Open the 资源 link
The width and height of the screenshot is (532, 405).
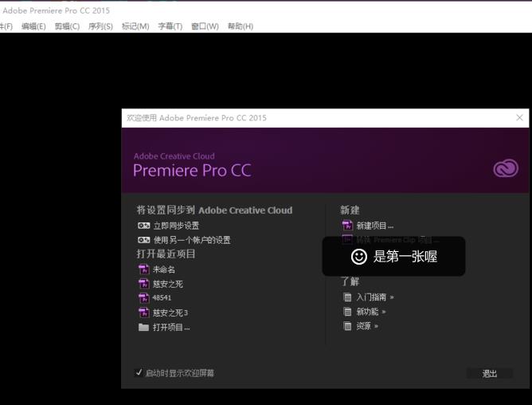click(363, 326)
